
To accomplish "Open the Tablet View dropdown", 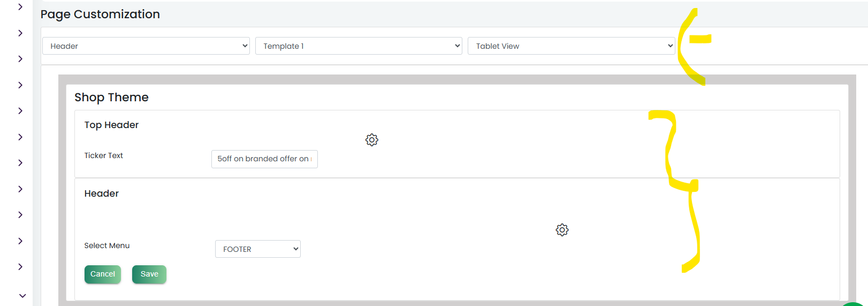I will (572, 46).
